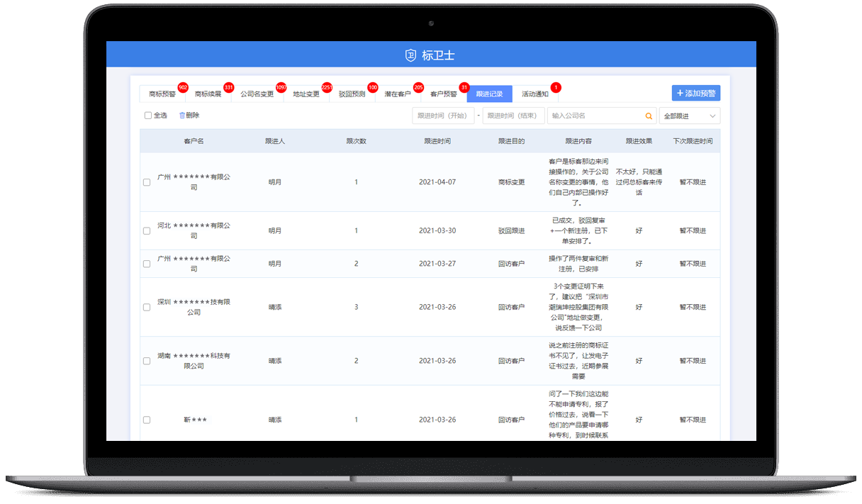862x504 pixels.
Task: Click the trash icon beside 删除
Action: 182,116
